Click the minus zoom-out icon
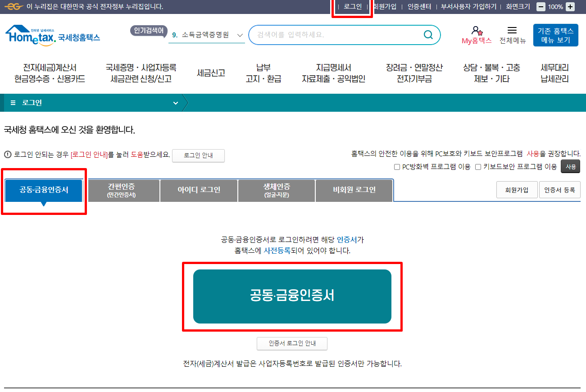Viewport: 586px width, 392px height. [x=541, y=7]
